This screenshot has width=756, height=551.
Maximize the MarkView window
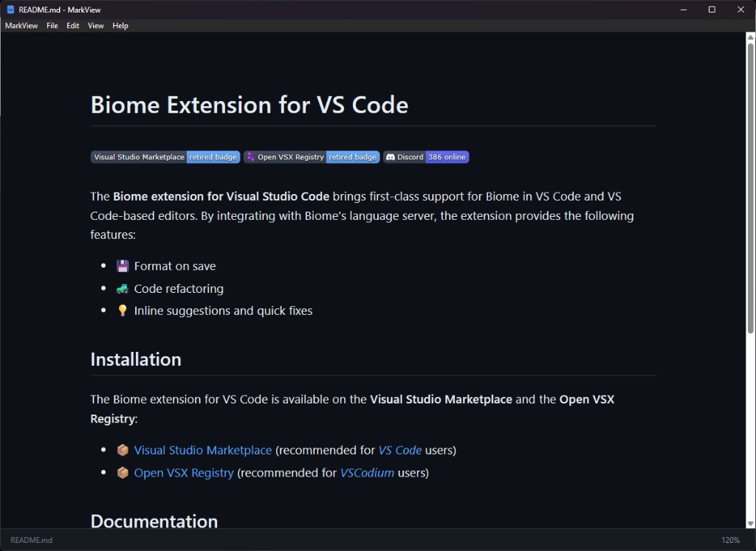[712, 10]
